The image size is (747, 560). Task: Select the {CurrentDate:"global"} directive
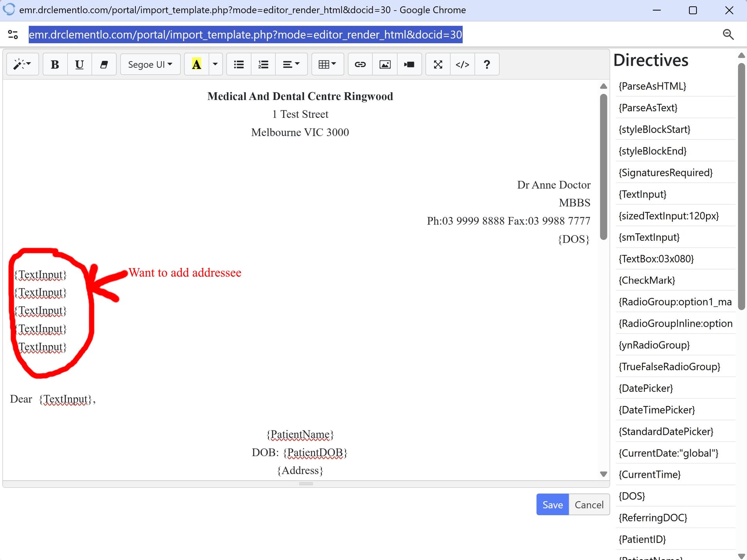pos(675,453)
